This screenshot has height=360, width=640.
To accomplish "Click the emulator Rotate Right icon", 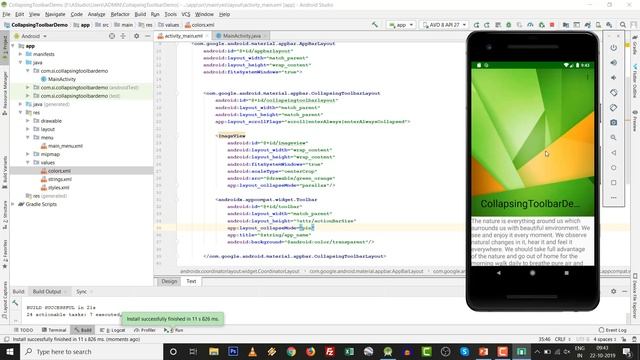I will pyautogui.click(x=613, y=108).
